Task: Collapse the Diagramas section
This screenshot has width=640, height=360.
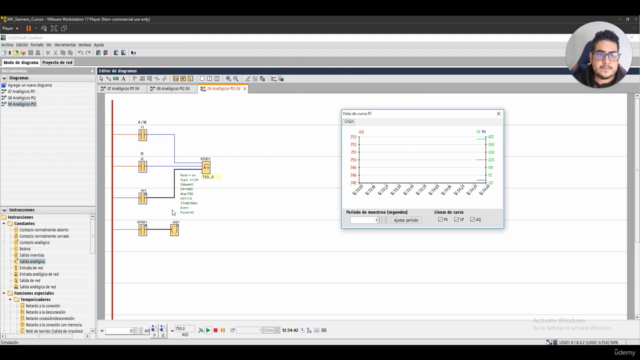Action: coord(4,78)
